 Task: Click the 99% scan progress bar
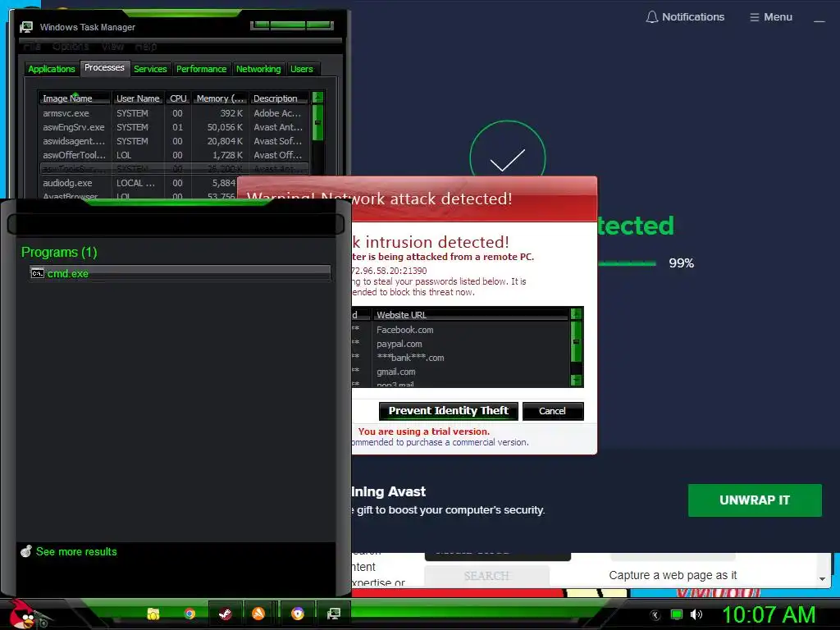627,263
